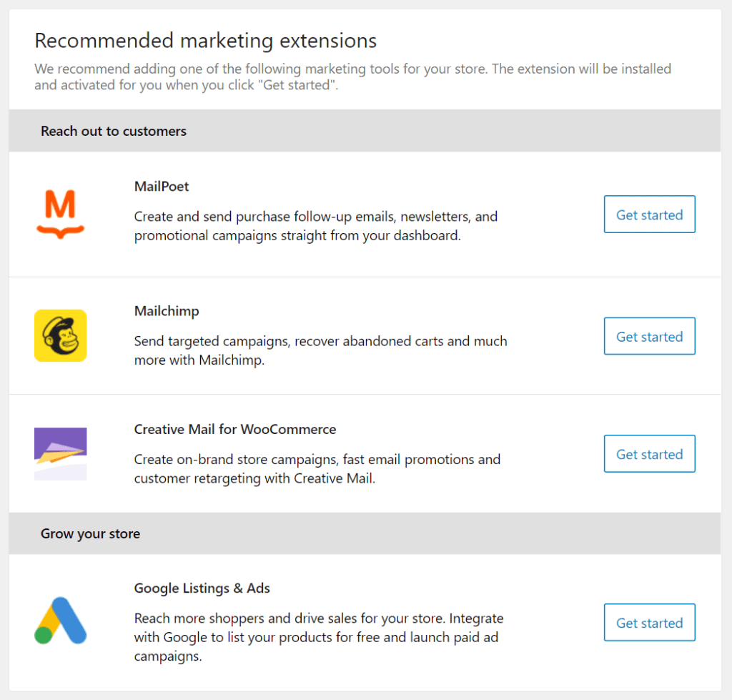
Task: Click the Google Ads triangle logo
Action: pos(60,621)
